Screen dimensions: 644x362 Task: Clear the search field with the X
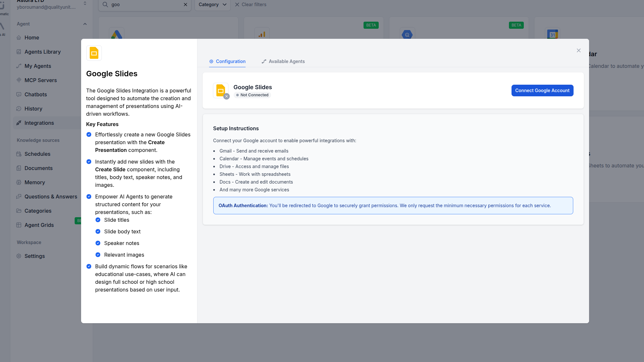coord(185,5)
